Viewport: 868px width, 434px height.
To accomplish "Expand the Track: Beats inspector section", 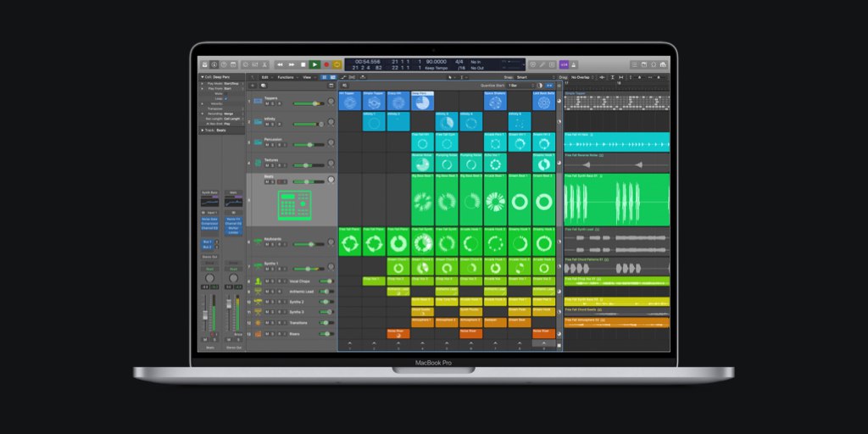I will 202,130.
